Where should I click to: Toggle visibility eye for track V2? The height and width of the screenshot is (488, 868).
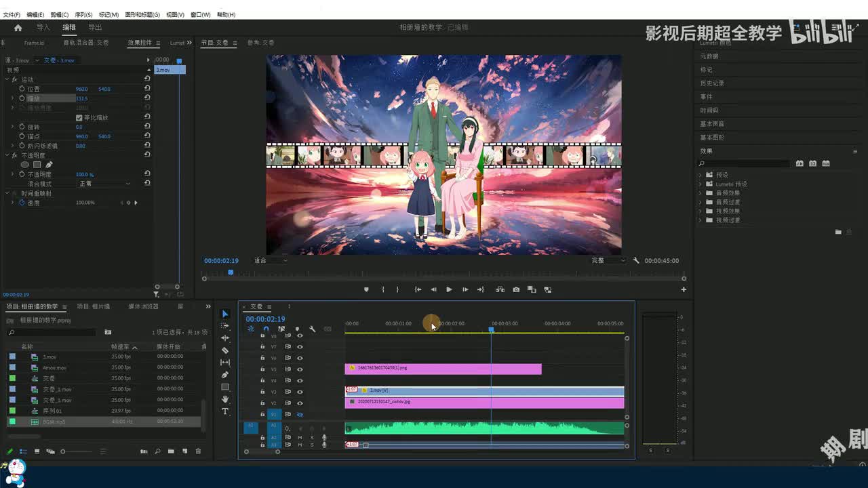click(300, 403)
